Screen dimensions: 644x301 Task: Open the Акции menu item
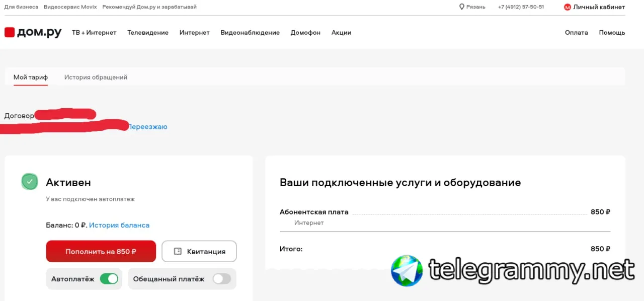point(341,32)
